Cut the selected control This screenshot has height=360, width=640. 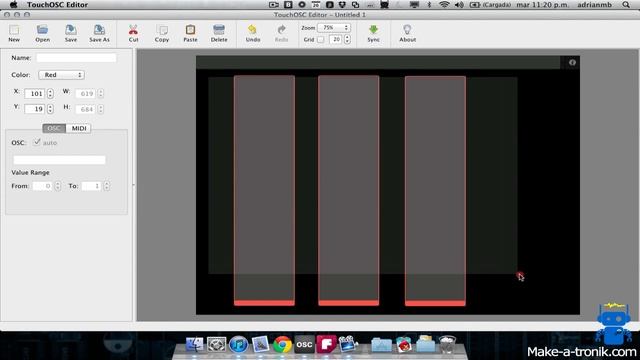133,33
